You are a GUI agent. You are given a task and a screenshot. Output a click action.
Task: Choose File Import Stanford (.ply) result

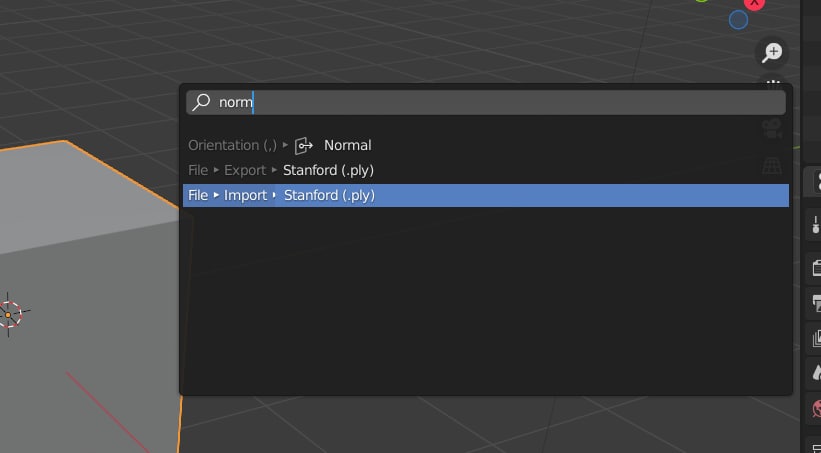(485, 195)
